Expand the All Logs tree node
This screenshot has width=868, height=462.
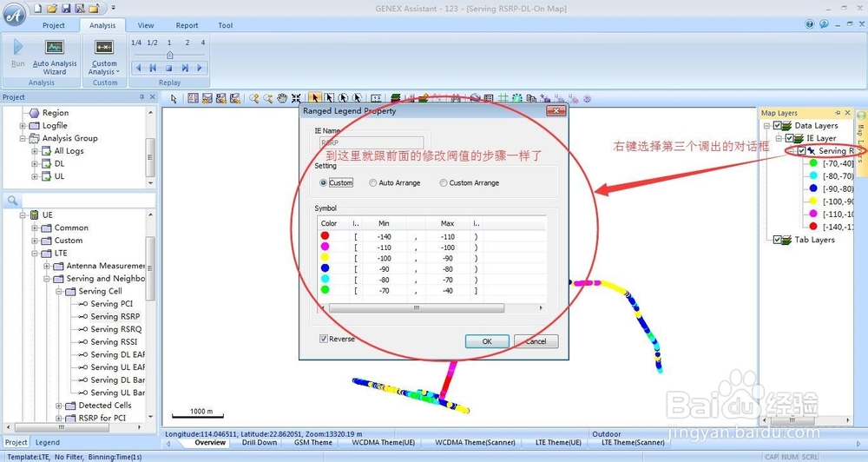(x=35, y=151)
